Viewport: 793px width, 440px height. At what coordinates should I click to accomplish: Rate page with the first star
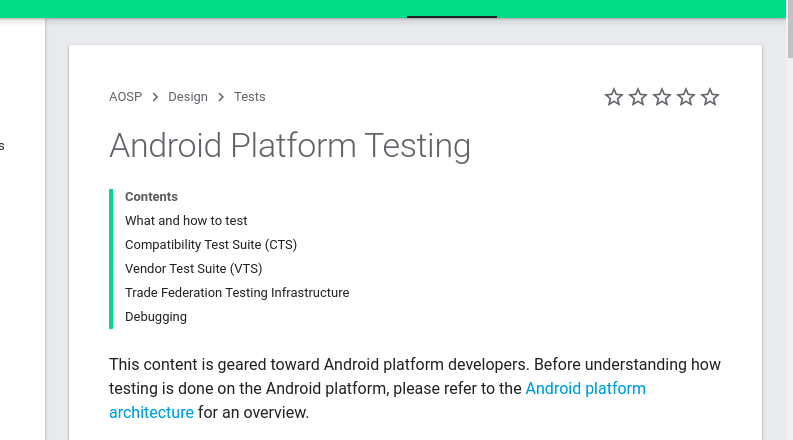coord(613,97)
